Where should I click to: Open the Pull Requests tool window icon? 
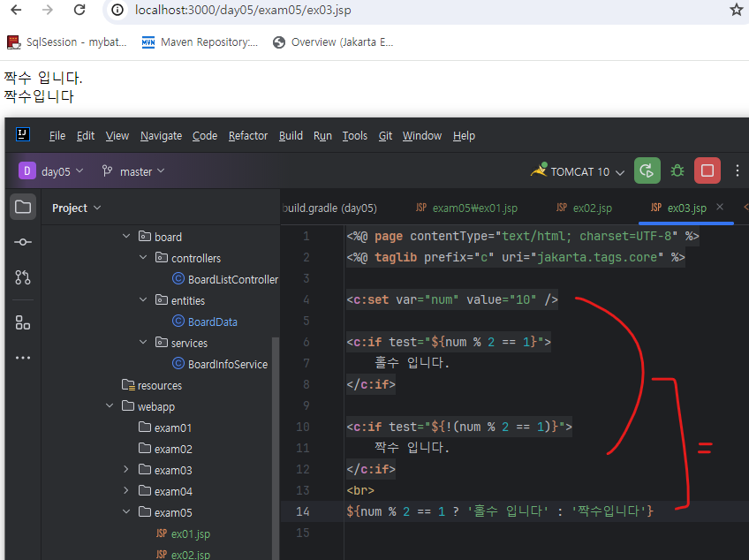23,277
